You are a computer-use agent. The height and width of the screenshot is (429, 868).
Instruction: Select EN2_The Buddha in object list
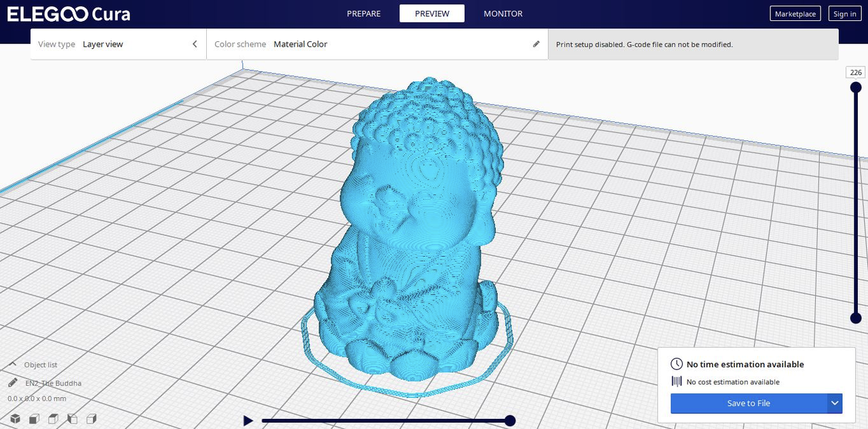(54, 383)
